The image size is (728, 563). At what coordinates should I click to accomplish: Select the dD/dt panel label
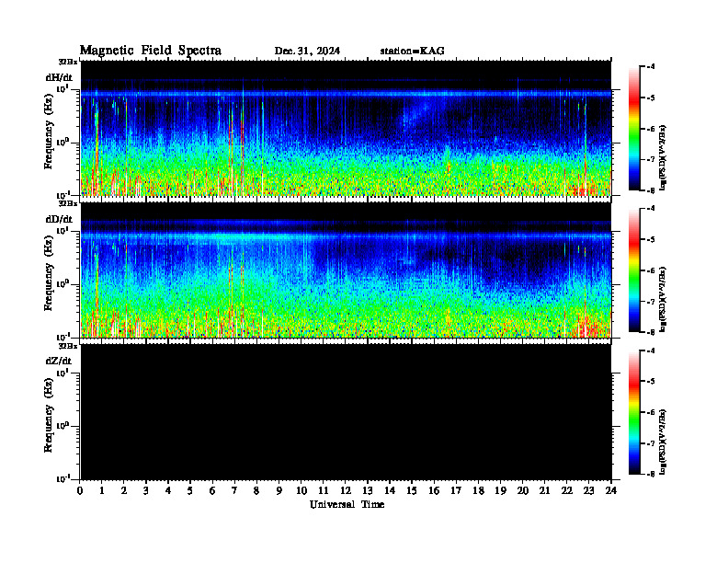[59, 219]
